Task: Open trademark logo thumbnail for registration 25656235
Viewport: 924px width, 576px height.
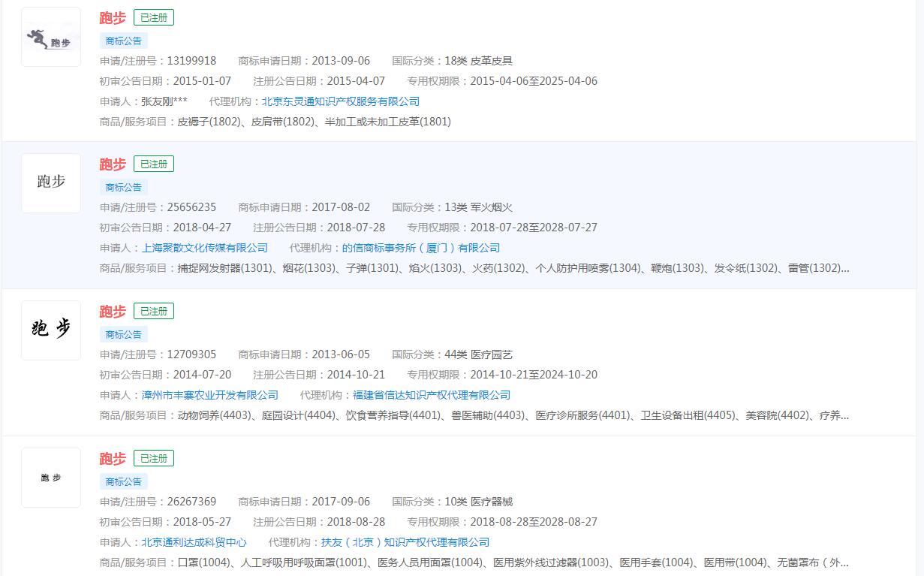Action: click(51, 183)
